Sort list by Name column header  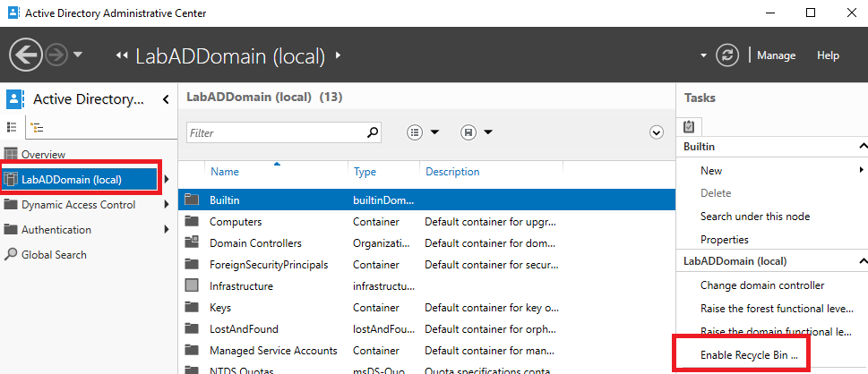(225, 172)
